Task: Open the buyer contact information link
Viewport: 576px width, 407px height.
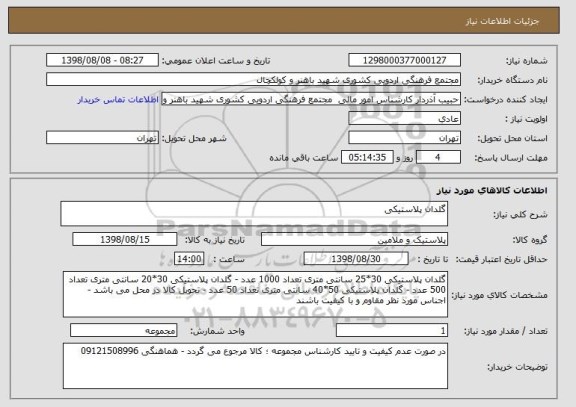Action: coord(118,100)
